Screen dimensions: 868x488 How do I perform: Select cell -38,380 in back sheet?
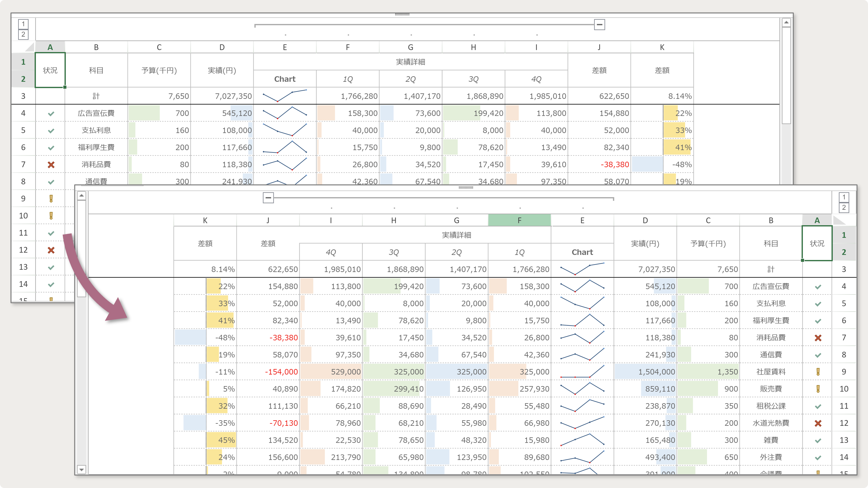pos(599,164)
